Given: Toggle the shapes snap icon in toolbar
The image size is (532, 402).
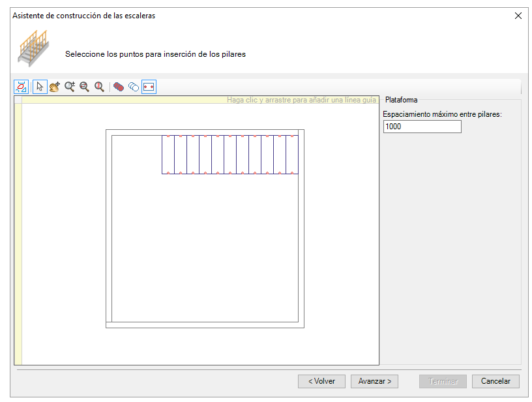Looking at the screenshot, I should coord(21,87).
